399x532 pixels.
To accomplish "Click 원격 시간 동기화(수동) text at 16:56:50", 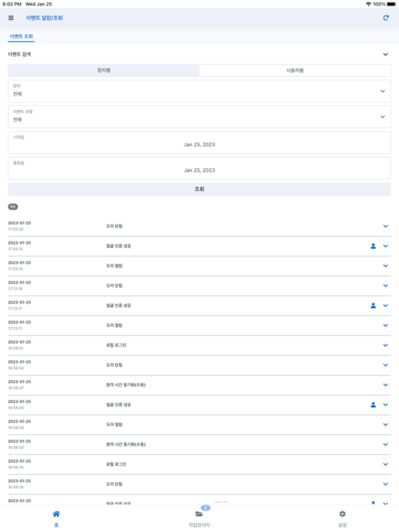I will [126, 445].
